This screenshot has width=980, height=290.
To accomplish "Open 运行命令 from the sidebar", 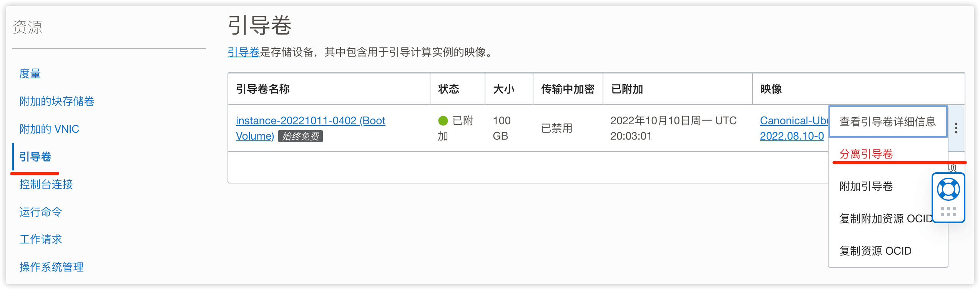I will tap(40, 212).
